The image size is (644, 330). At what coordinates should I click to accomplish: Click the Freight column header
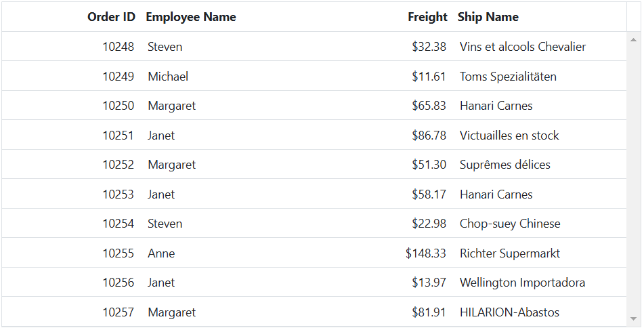pyautogui.click(x=427, y=17)
